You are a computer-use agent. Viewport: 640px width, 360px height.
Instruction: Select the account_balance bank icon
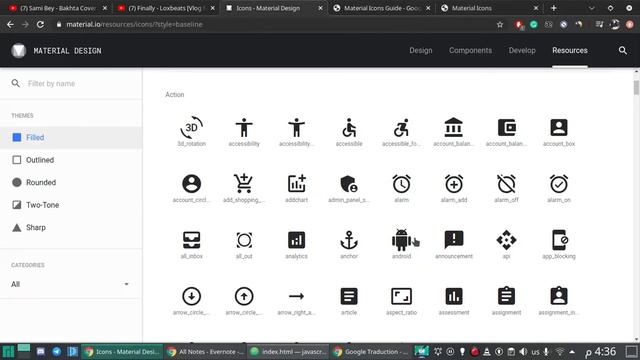(x=454, y=127)
